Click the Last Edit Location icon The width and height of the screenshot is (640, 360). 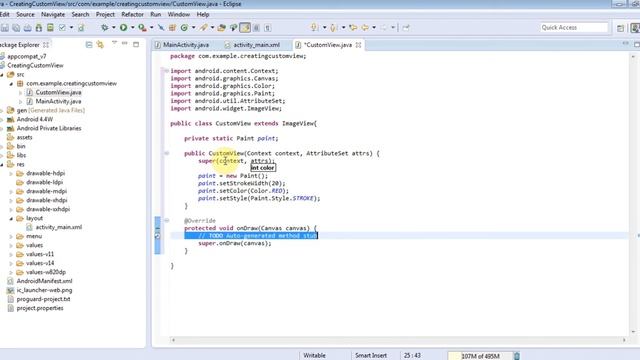click(353, 28)
